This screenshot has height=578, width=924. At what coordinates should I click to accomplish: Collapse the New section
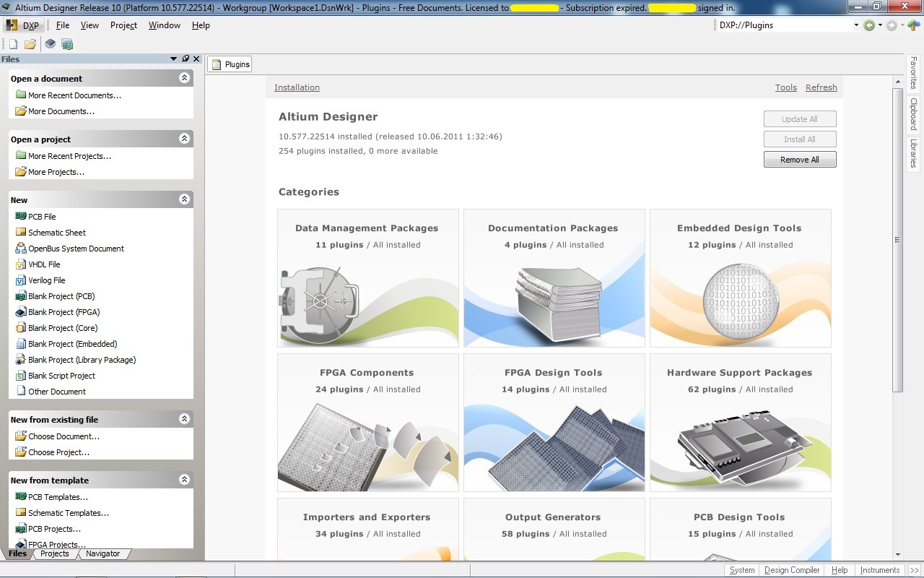coord(184,199)
